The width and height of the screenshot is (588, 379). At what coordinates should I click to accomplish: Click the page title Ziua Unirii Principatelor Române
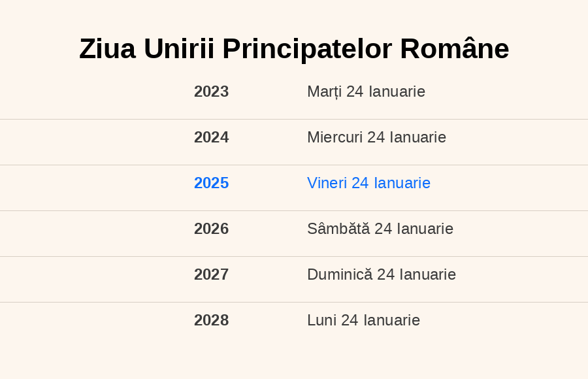pyautogui.click(x=294, y=49)
